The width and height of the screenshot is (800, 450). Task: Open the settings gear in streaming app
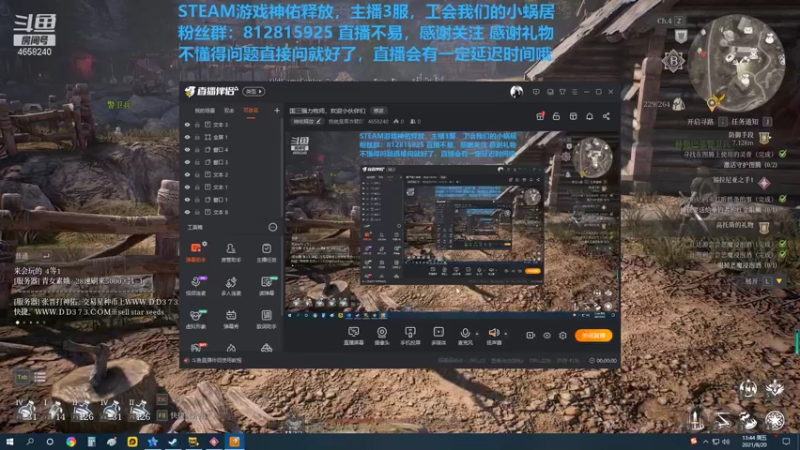[562, 335]
